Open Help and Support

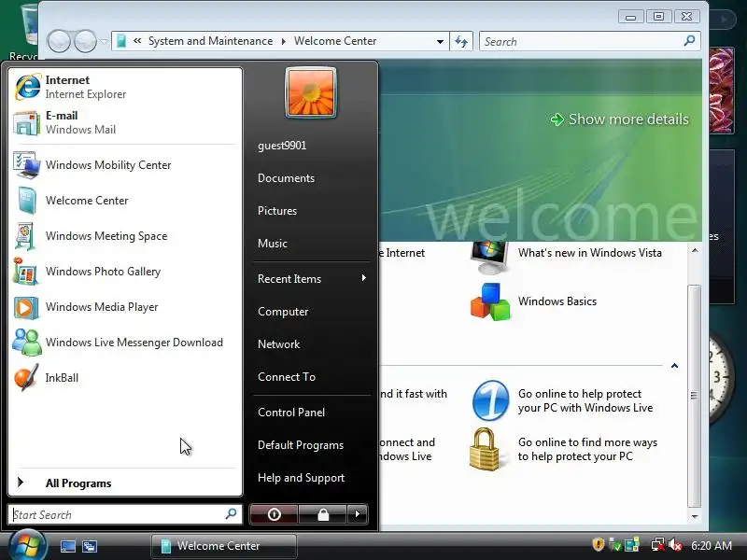[x=301, y=478]
